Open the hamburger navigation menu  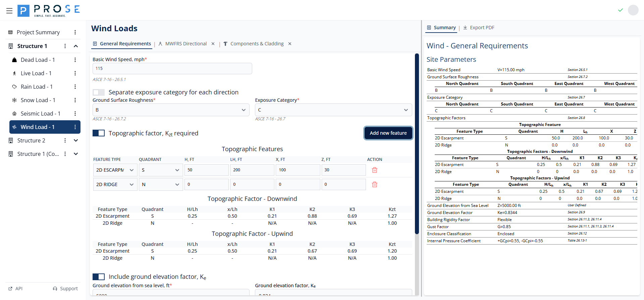[x=9, y=11]
